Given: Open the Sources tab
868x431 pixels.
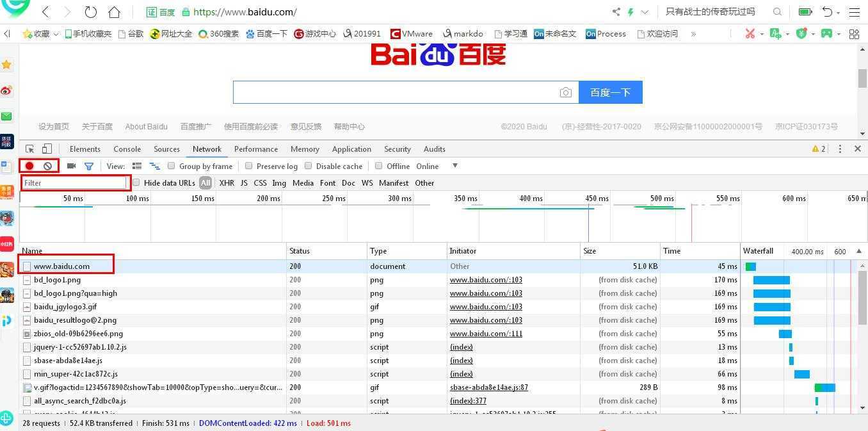Looking at the screenshot, I should tap(167, 149).
